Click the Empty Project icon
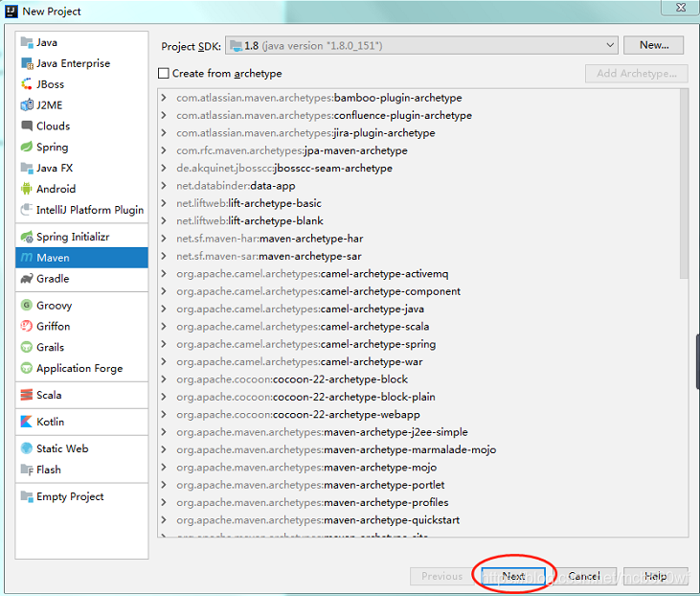The image size is (700, 596). coord(27,496)
